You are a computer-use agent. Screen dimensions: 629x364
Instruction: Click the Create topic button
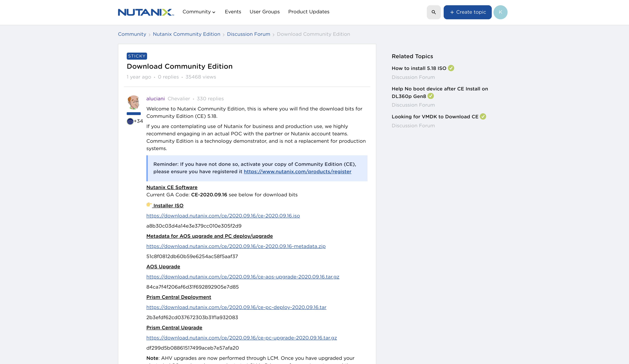coord(467,12)
